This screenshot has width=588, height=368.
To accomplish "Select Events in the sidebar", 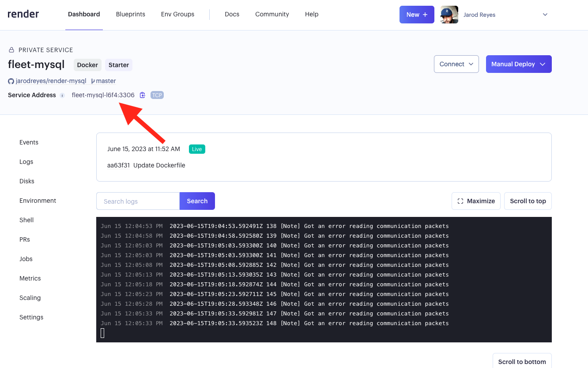I will pyautogui.click(x=29, y=142).
